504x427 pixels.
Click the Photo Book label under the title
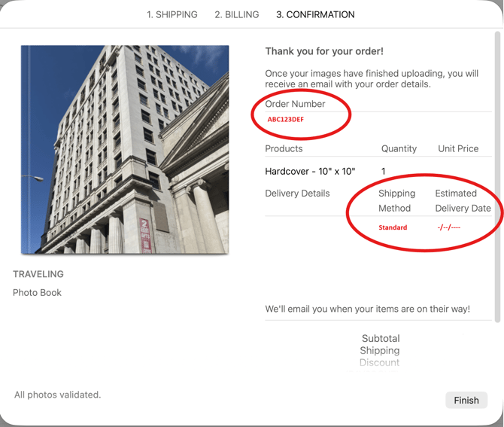(x=37, y=292)
